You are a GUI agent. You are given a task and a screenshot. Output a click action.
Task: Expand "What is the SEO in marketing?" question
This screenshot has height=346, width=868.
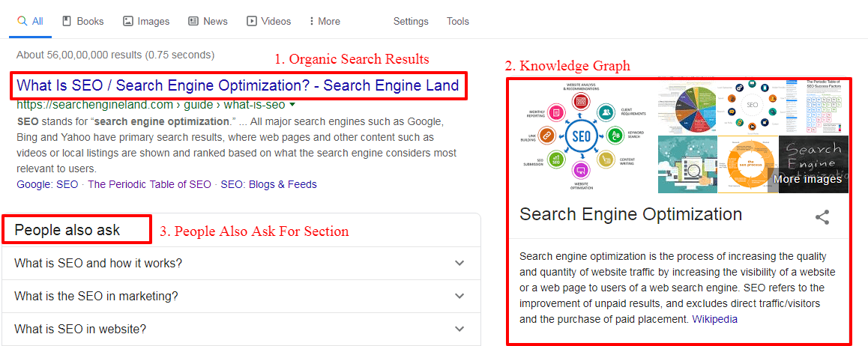tap(241, 297)
